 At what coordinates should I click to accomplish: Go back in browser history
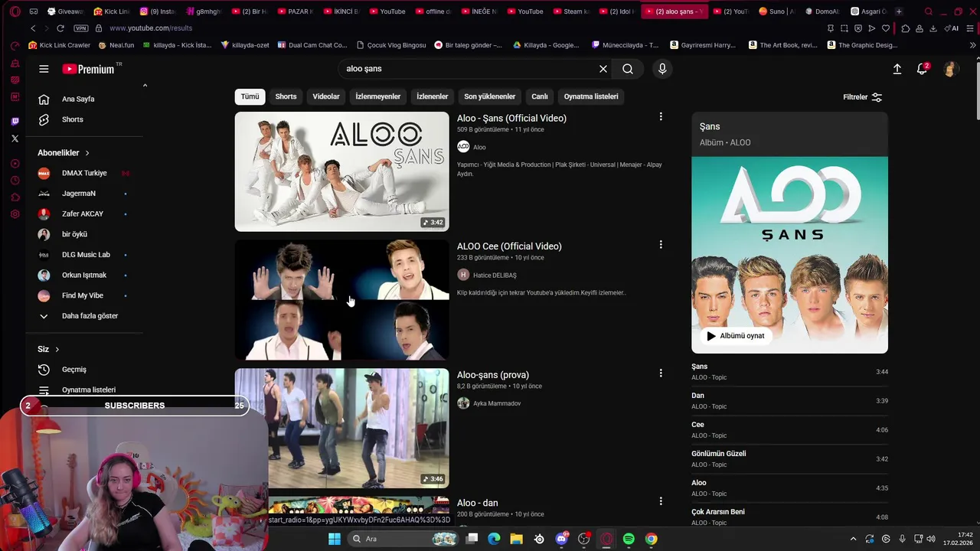coord(33,28)
